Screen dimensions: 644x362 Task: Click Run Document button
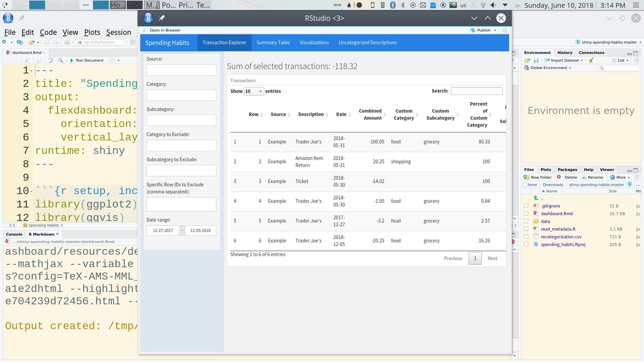(87, 60)
